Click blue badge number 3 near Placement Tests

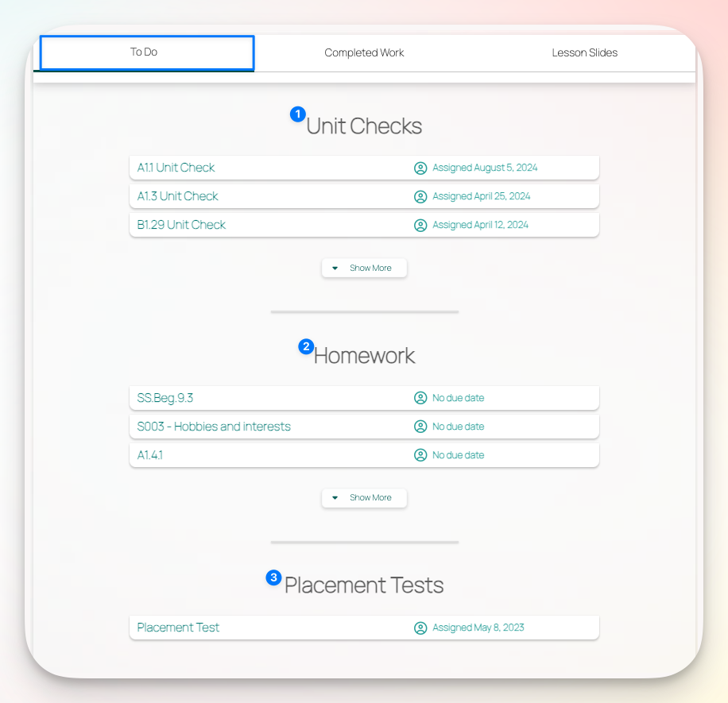tap(273, 577)
